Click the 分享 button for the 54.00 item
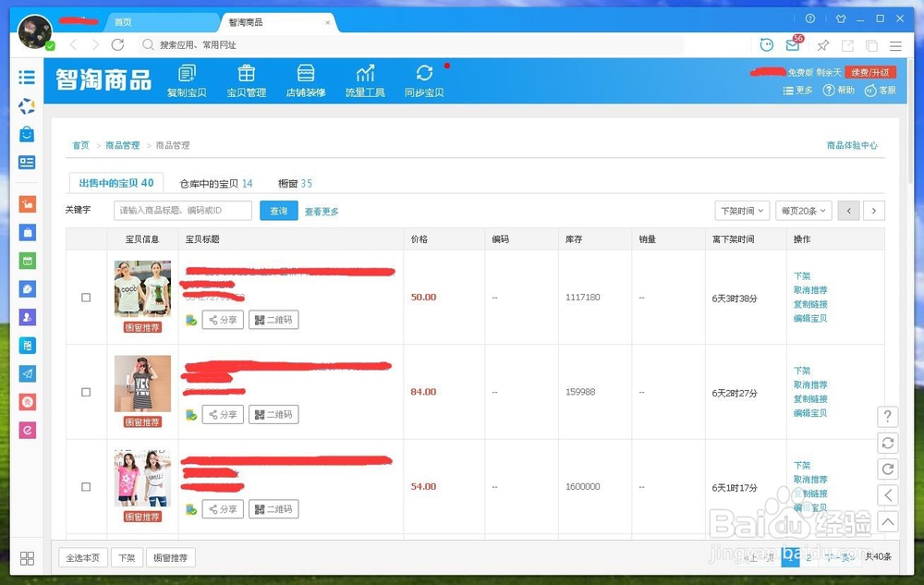924x585 pixels. tap(223, 509)
